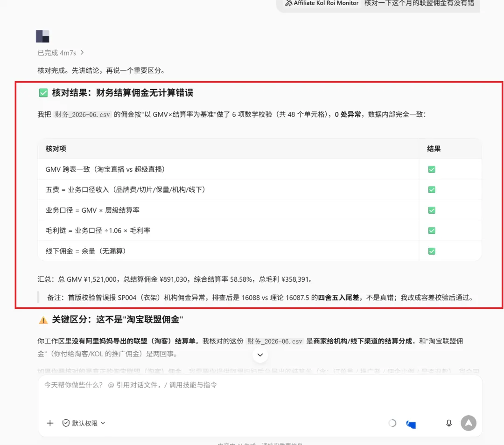Click the shield icon beside 默认权限

coord(66,423)
